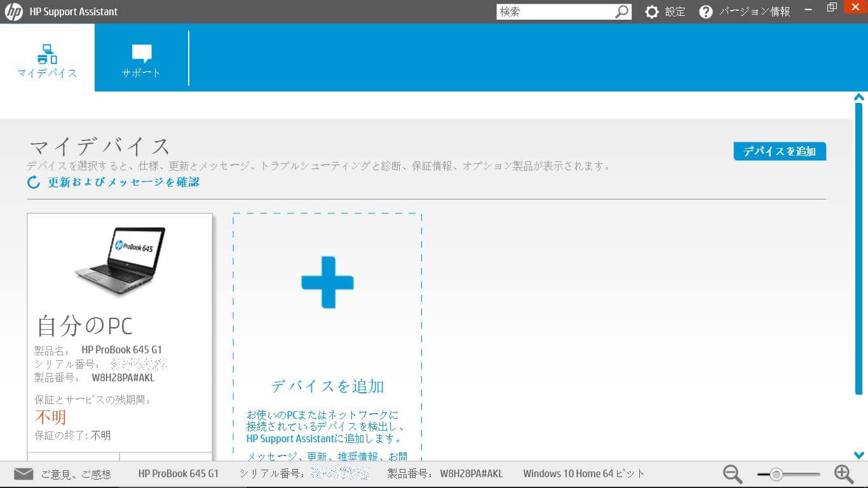Click デバイスを追加 title in dashed card
868x488 pixels.
pos(327,386)
